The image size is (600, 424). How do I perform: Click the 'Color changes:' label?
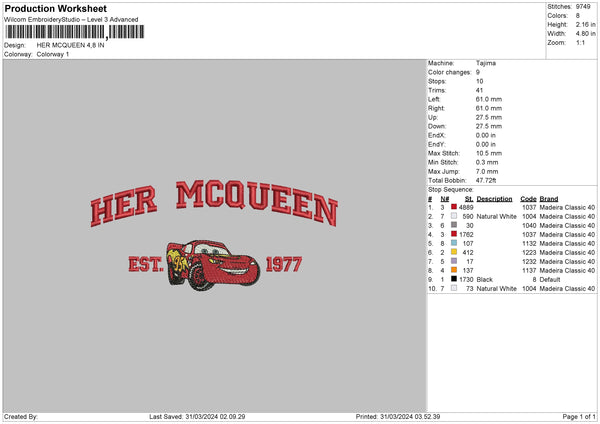tap(450, 72)
